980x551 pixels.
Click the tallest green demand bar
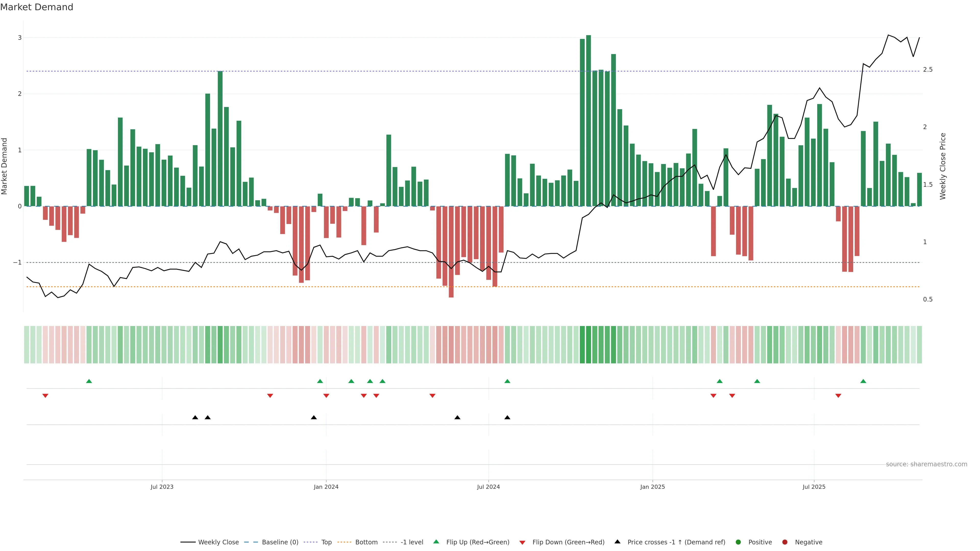click(x=589, y=122)
